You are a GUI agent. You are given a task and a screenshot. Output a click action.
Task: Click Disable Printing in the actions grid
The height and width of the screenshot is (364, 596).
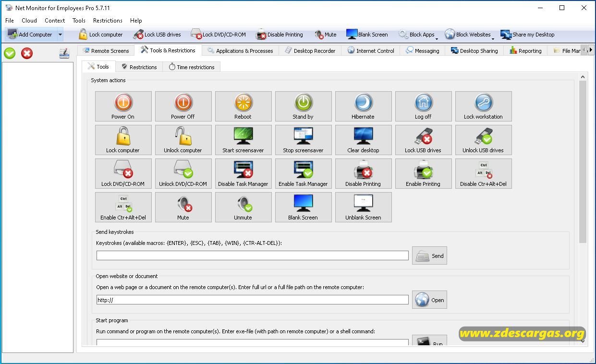click(x=363, y=173)
